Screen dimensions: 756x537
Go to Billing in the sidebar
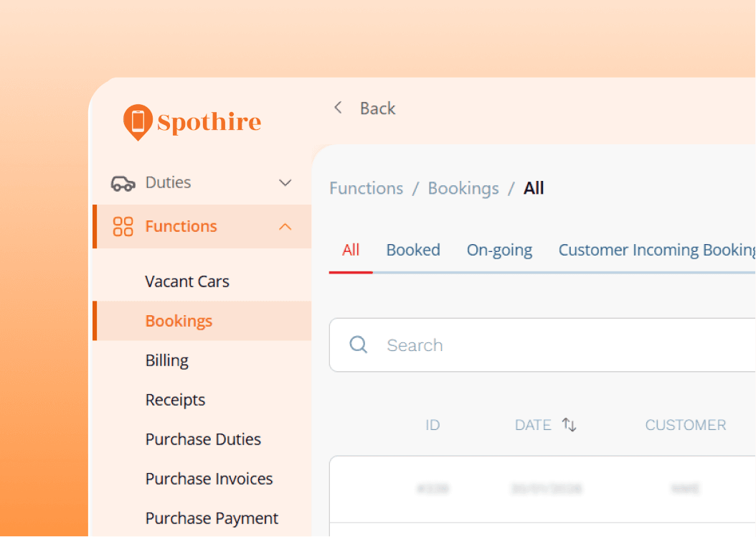pyautogui.click(x=167, y=360)
